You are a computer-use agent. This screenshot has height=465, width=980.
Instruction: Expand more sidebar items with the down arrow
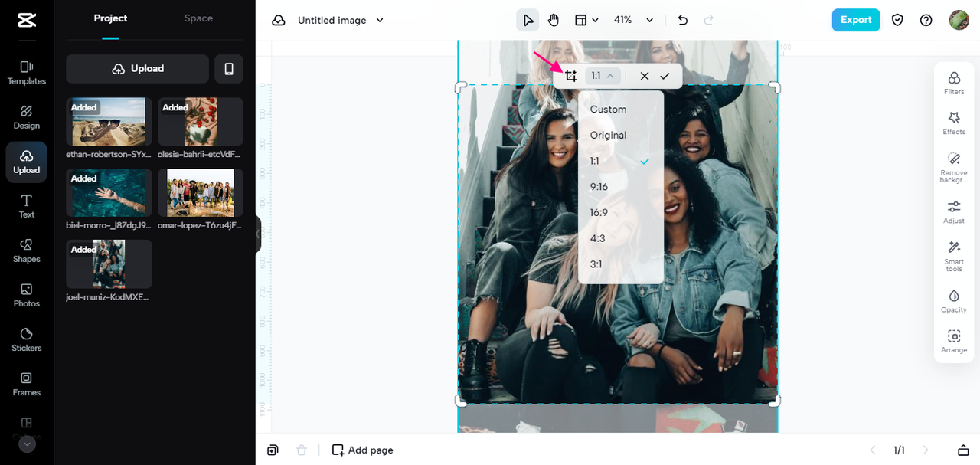coord(27,444)
